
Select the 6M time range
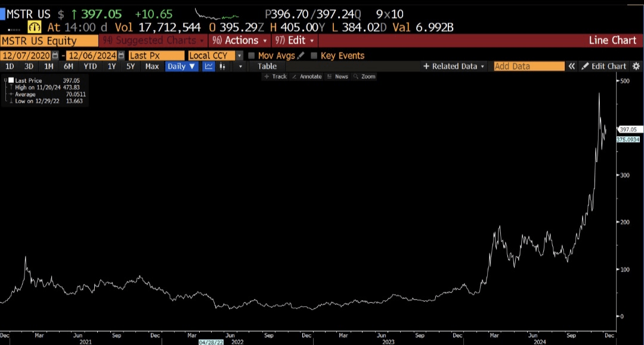(68, 66)
